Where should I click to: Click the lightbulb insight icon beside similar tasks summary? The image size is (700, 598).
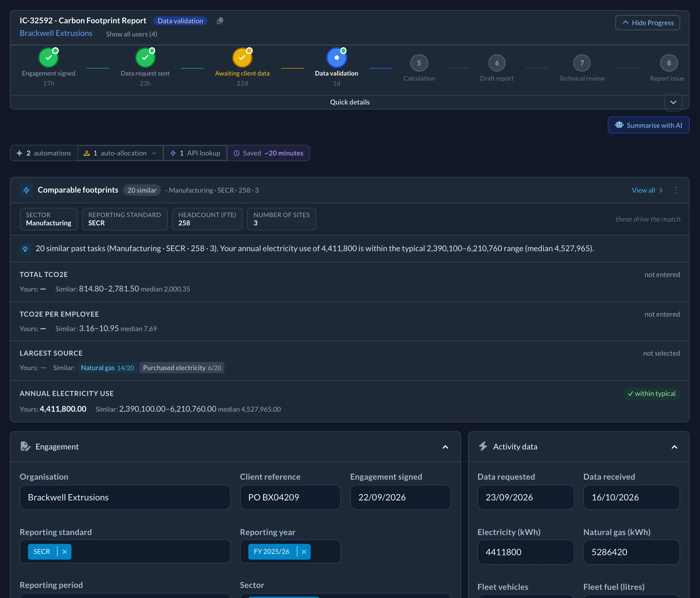point(25,249)
